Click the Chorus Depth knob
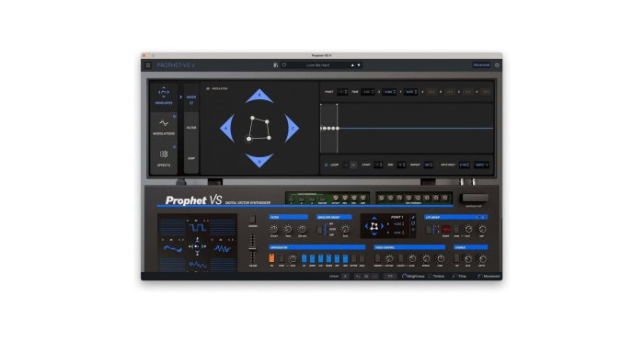 click(x=482, y=258)
